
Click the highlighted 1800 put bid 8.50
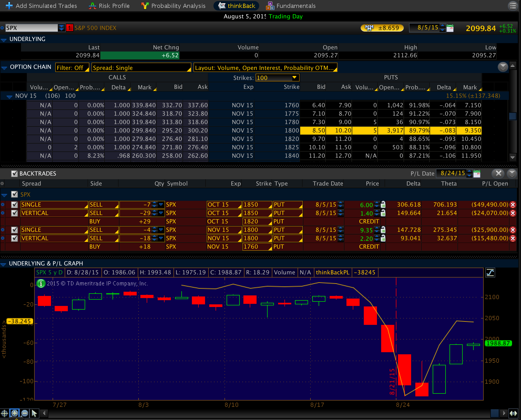(313, 131)
